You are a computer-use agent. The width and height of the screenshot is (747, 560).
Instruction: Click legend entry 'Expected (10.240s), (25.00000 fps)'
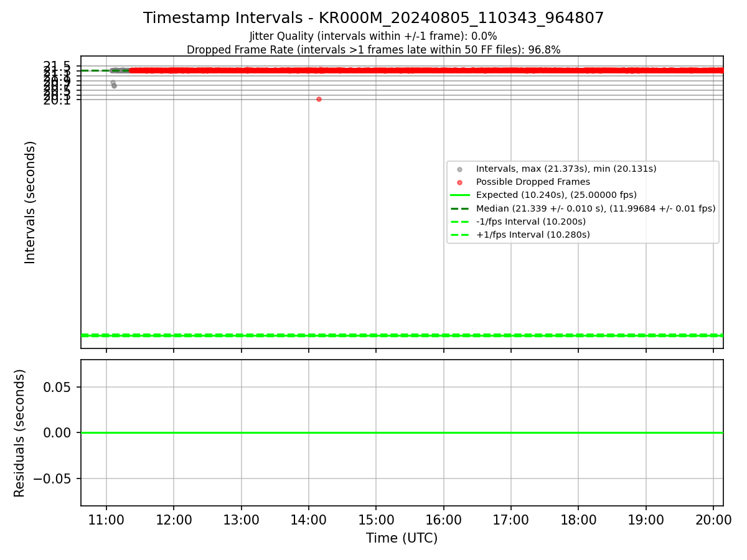557,195
